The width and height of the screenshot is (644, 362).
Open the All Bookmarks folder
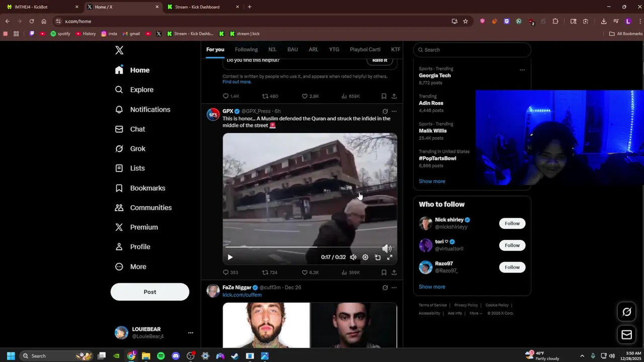tap(626, 34)
